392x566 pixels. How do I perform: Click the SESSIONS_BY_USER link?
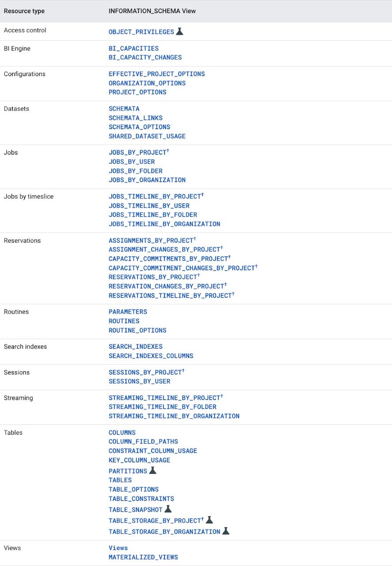[139, 381]
